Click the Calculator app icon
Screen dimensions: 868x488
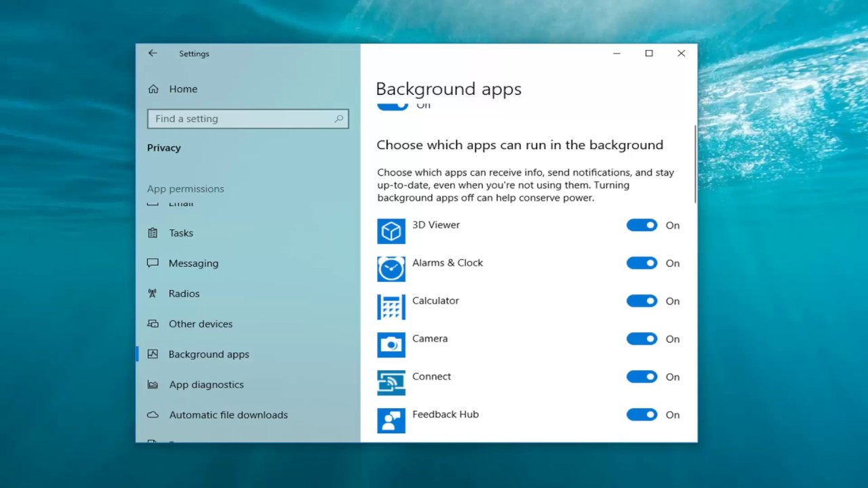391,307
